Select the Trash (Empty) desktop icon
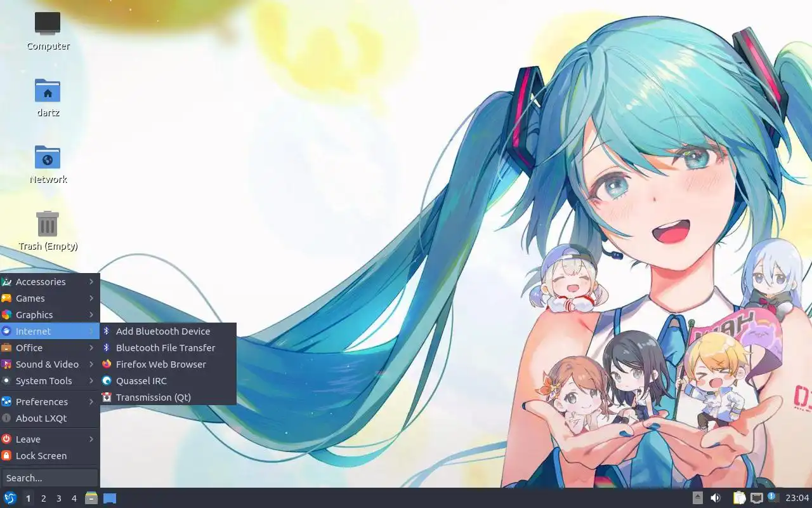The image size is (812, 508). [x=48, y=224]
